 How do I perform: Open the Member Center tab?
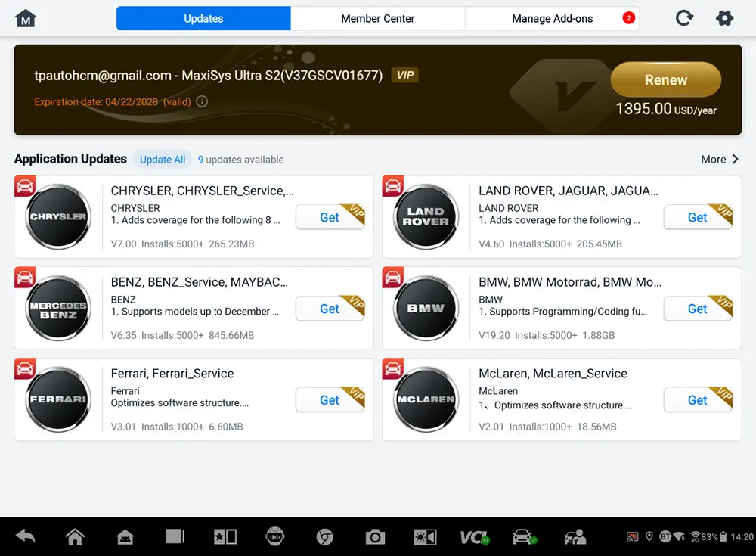pos(377,18)
